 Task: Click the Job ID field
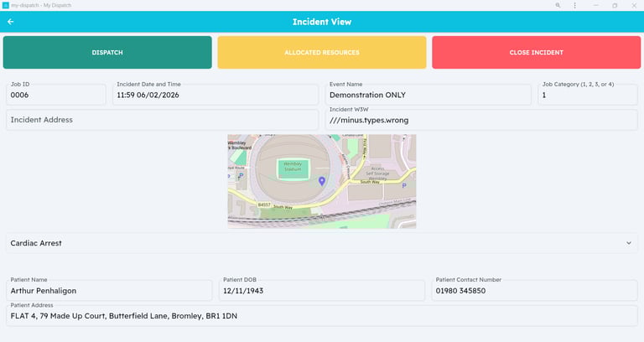(56, 95)
